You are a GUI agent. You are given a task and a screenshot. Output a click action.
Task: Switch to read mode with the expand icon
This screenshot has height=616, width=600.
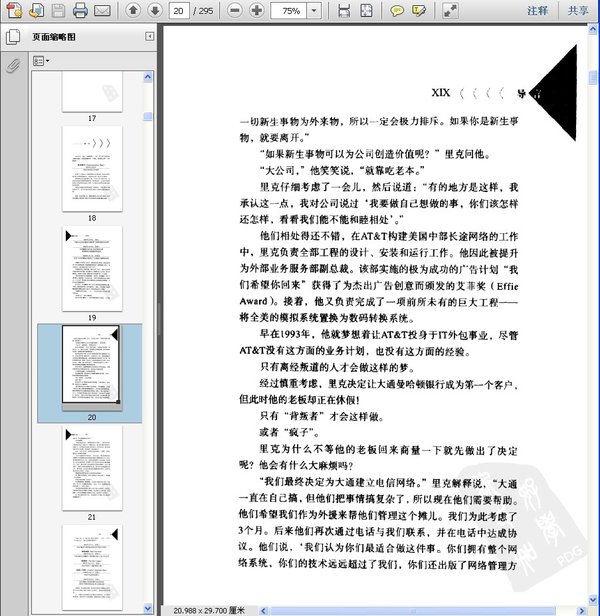[x=450, y=11]
